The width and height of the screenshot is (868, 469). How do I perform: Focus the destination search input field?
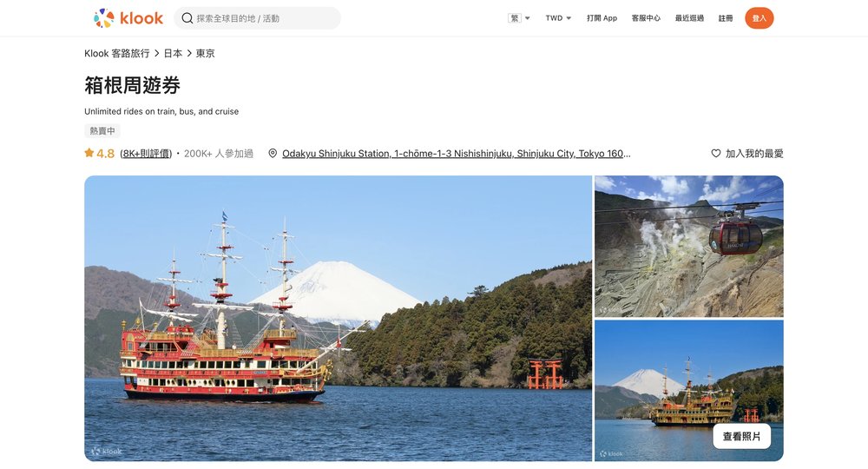(258, 18)
